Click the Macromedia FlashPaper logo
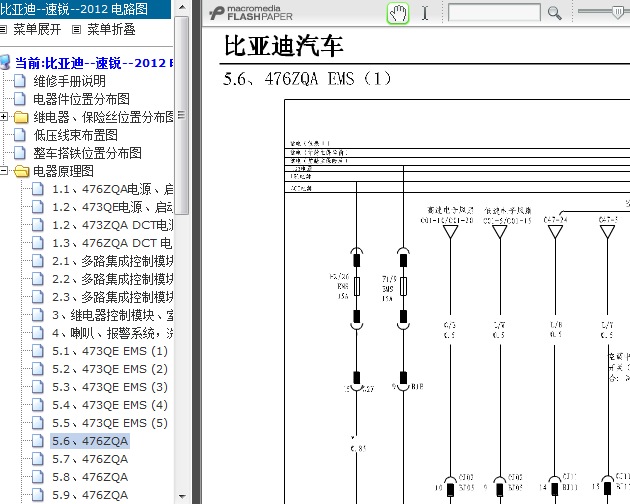630x504 pixels. point(251,13)
